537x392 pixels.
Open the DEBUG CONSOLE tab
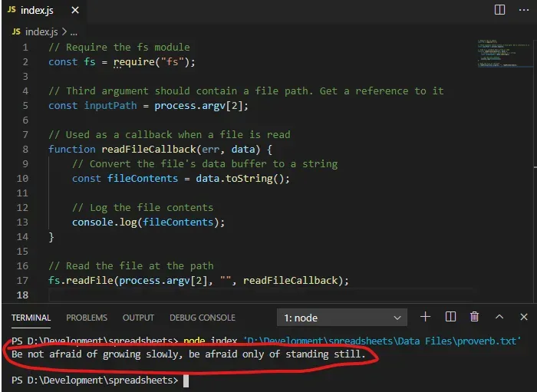[203, 318]
